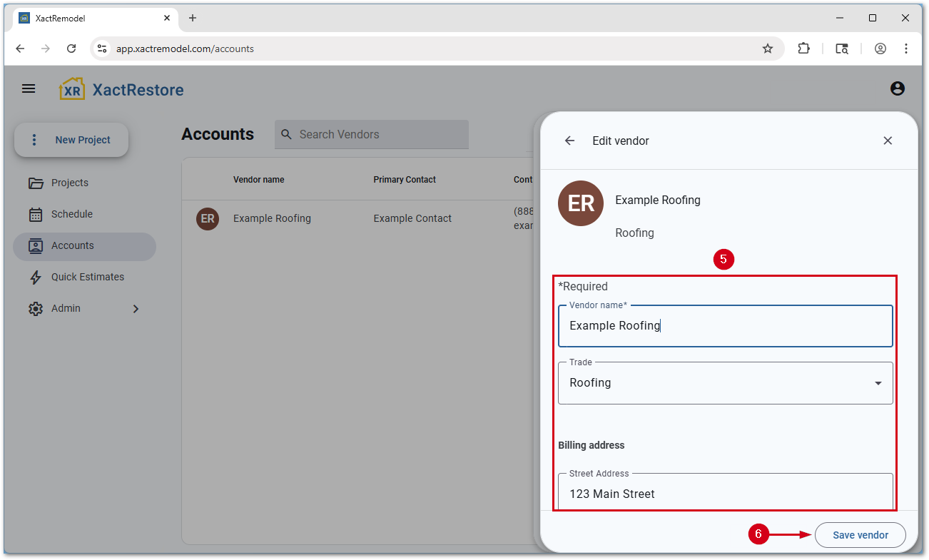Click the *Required note in the form
This screenshot has width=929, height=560.
[583, 286]
